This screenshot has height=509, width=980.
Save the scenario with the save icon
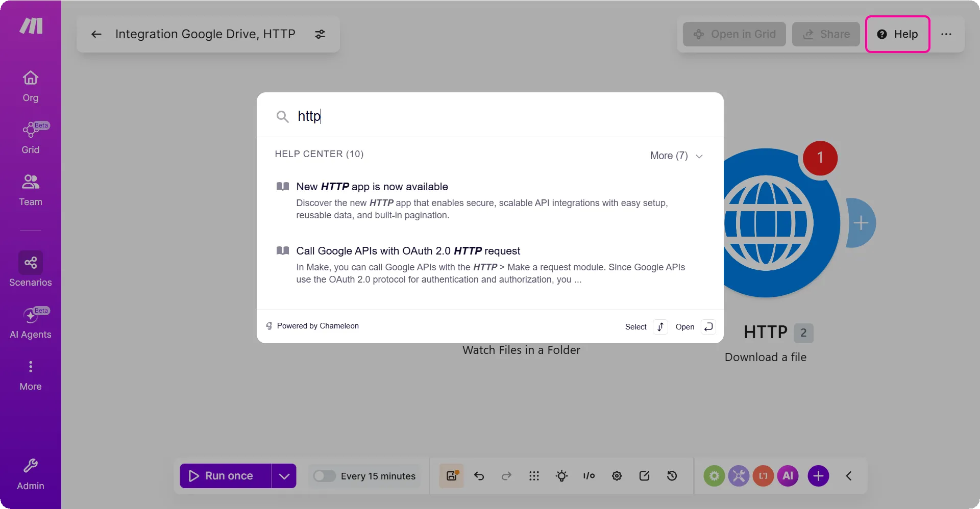(452, 476)
